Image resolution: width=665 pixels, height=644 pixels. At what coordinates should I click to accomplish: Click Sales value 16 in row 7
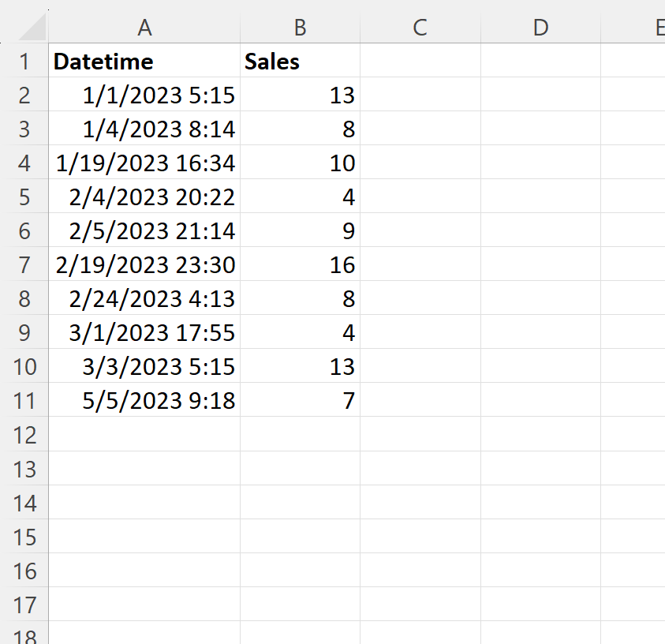click(300, 264)
